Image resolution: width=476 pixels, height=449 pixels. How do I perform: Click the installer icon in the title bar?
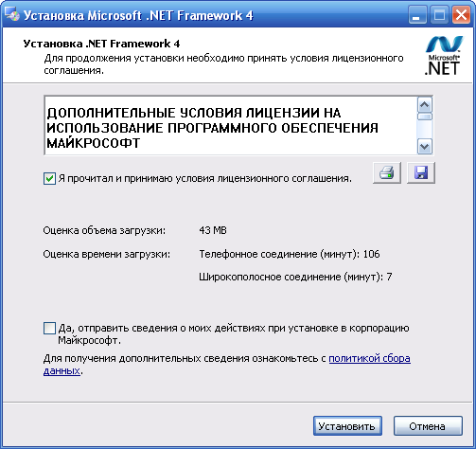[12, 15]
